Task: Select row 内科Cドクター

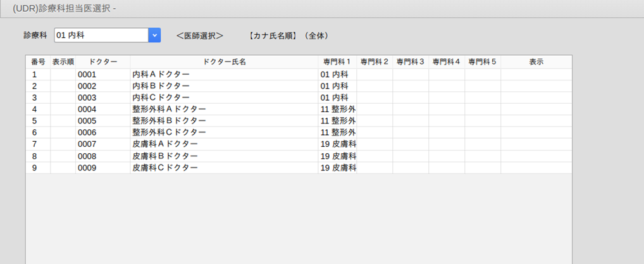Action: point(299,97)
